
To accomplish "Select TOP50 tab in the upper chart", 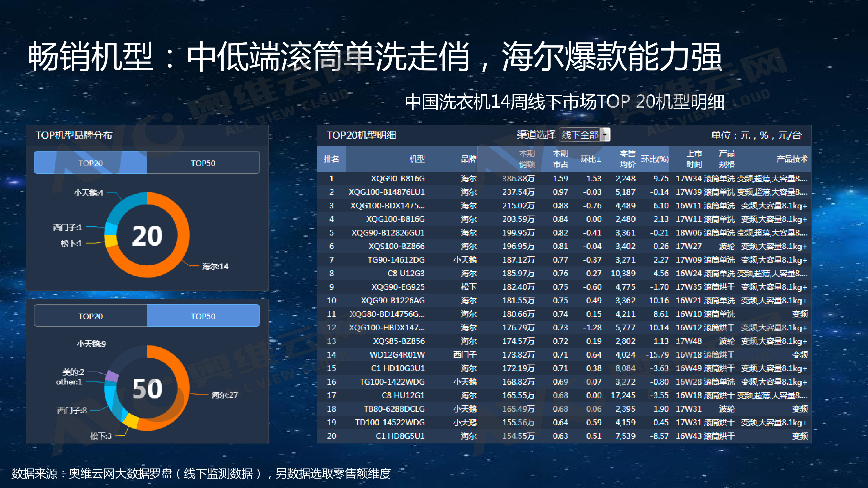I will 203,163.
